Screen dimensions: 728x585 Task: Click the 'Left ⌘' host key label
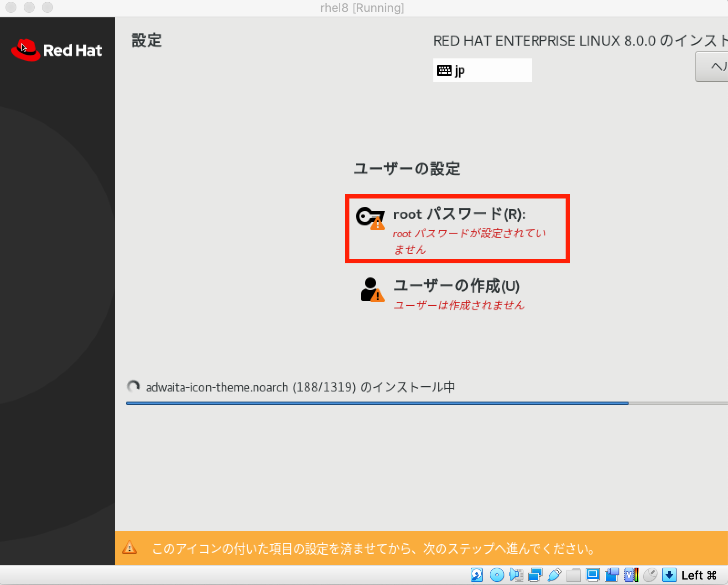[x=699, y=575]
